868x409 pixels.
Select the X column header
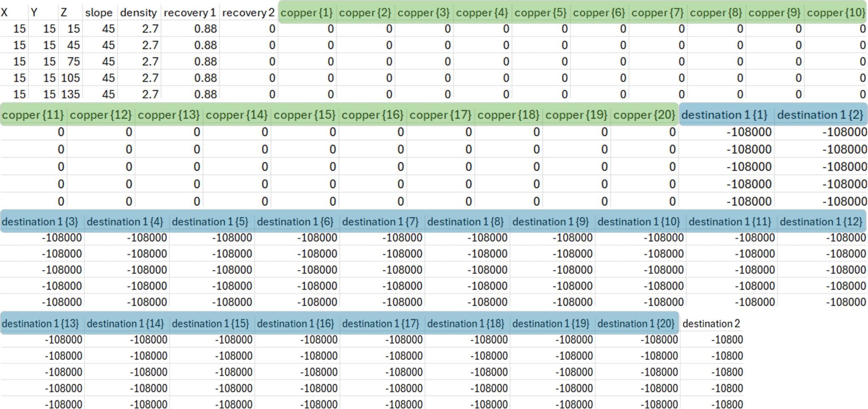coord(4,13)
